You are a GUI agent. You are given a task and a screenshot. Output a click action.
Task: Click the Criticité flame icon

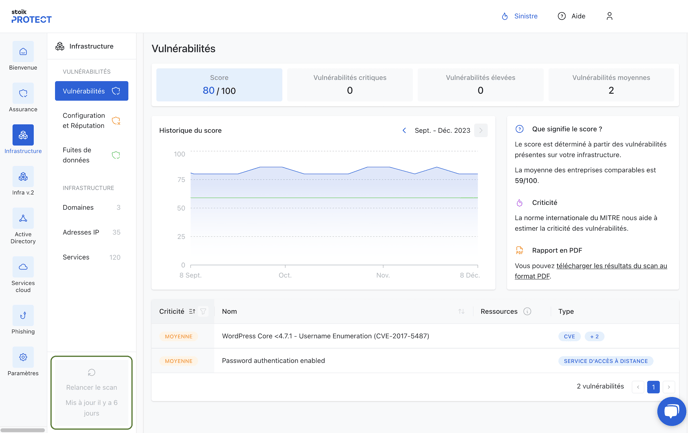pyautogui.click(x=520, y=203)
